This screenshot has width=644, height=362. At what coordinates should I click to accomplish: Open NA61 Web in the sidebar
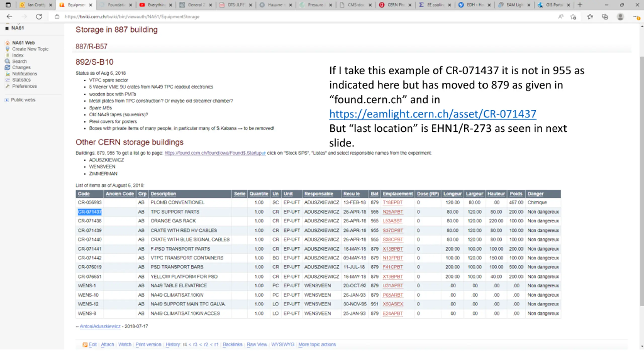pos(23,43)
